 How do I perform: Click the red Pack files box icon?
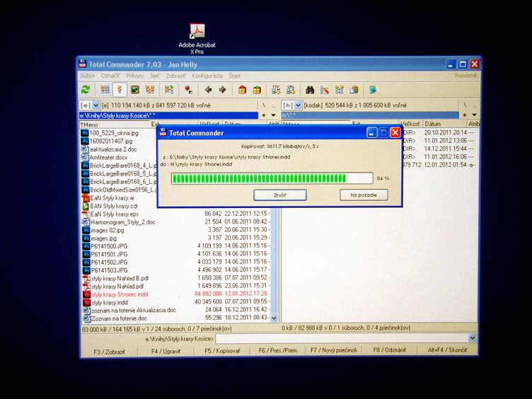coord(242,90)
